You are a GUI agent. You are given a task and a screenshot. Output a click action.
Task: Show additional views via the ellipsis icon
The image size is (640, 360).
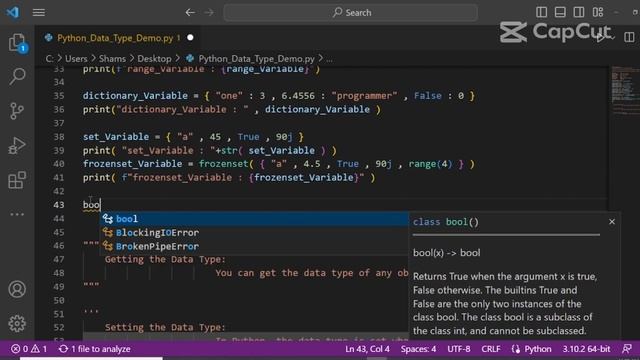pos(17,214)
